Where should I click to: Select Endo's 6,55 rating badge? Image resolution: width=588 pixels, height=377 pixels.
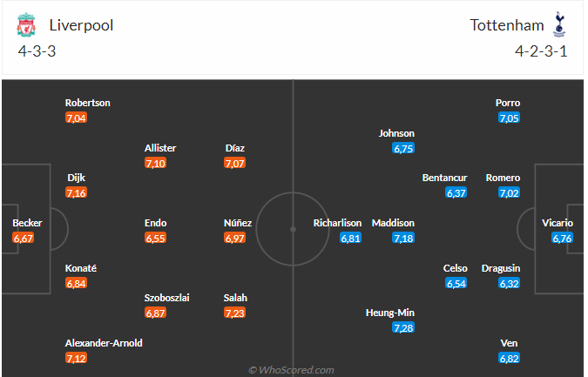coord(155,238)
